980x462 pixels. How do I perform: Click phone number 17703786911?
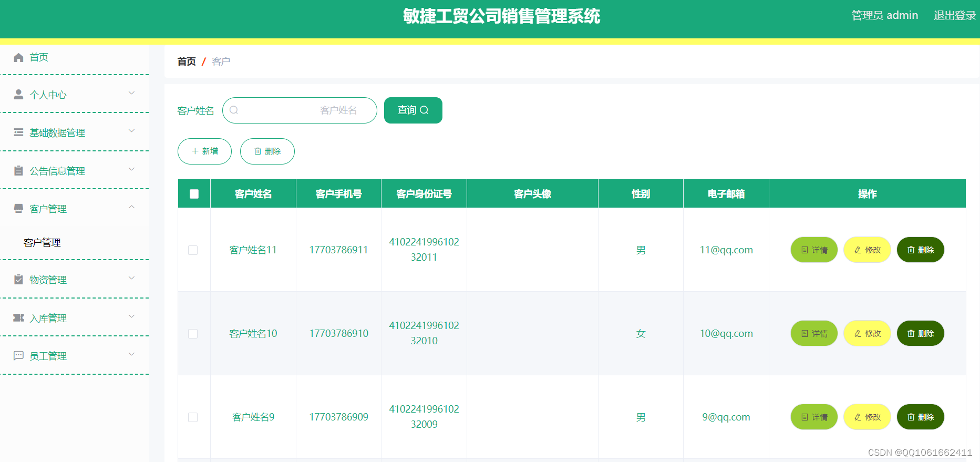click(338, 250)
